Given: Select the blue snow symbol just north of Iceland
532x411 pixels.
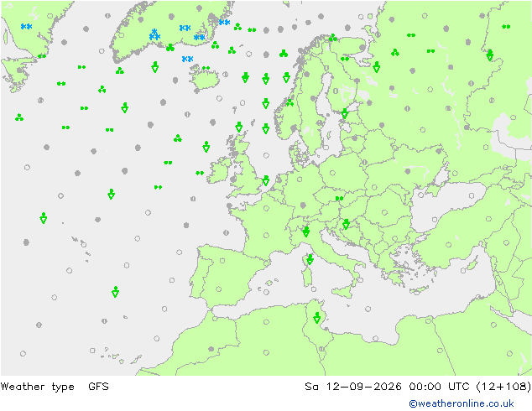Looking at the screenshot, I should click(x=187, y=59).
